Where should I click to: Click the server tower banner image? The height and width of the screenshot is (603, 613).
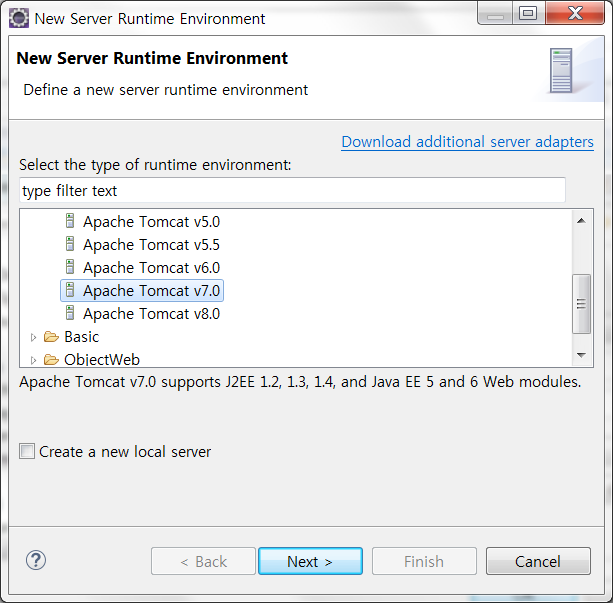click(561, 71)
